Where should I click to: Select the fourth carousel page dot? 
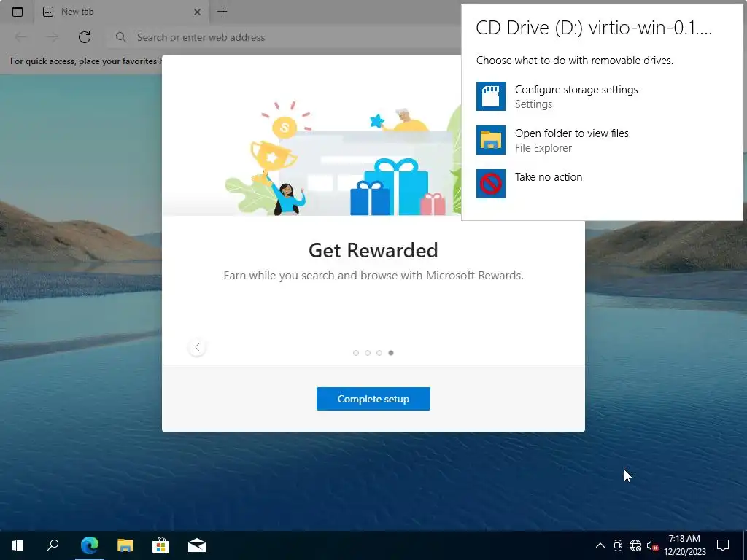(x=391, y=353)
